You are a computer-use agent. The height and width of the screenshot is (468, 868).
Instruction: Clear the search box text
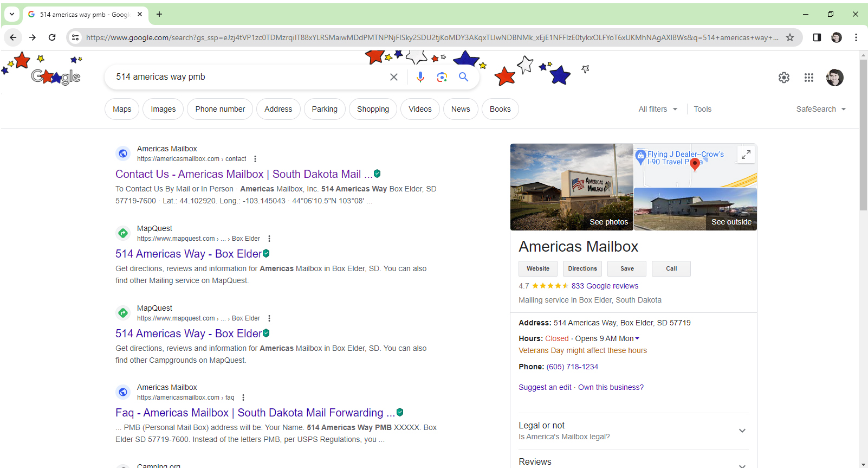394,77
